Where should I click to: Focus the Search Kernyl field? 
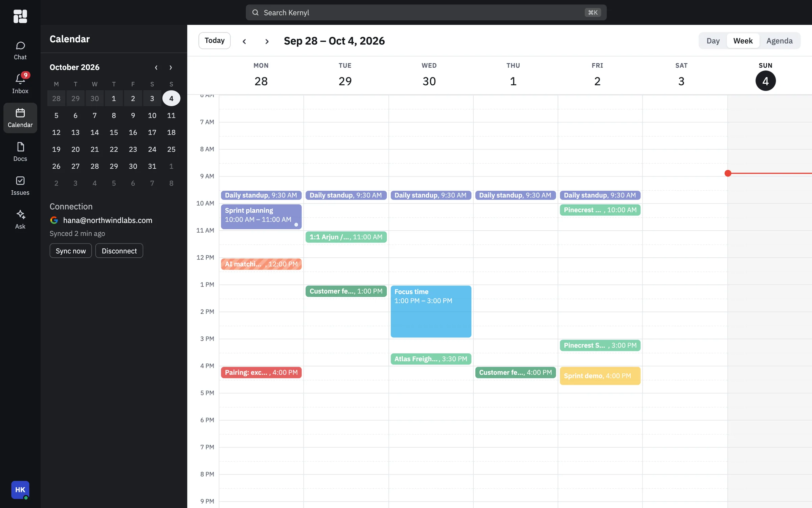pyautogui.click(x=426, y=13)
